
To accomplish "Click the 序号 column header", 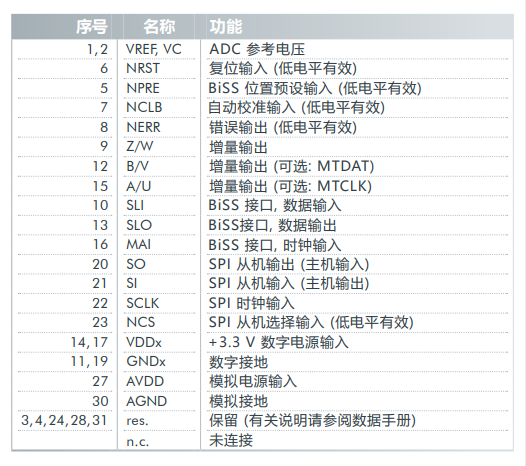I will (92, 27).
